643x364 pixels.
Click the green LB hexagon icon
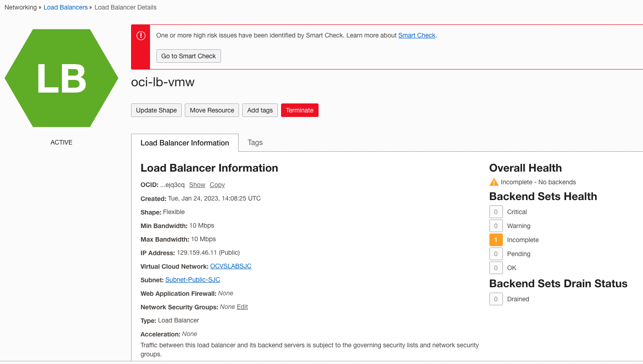(61, 78)
